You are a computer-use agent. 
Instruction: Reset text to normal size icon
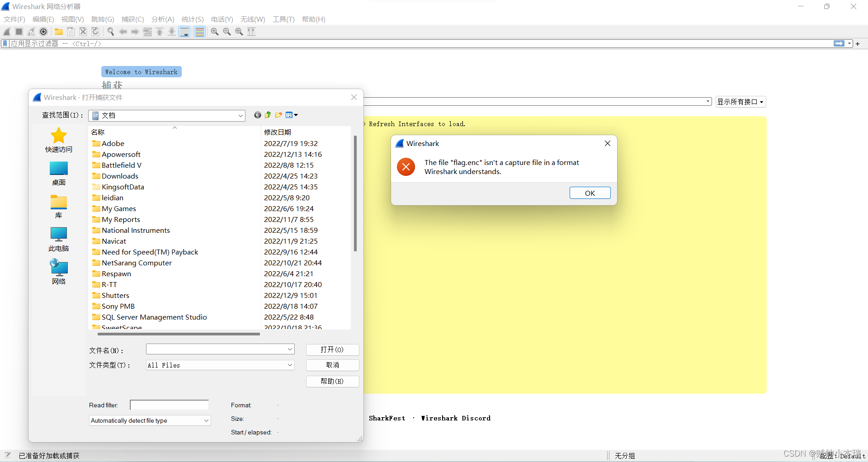[x=239, y=32]
